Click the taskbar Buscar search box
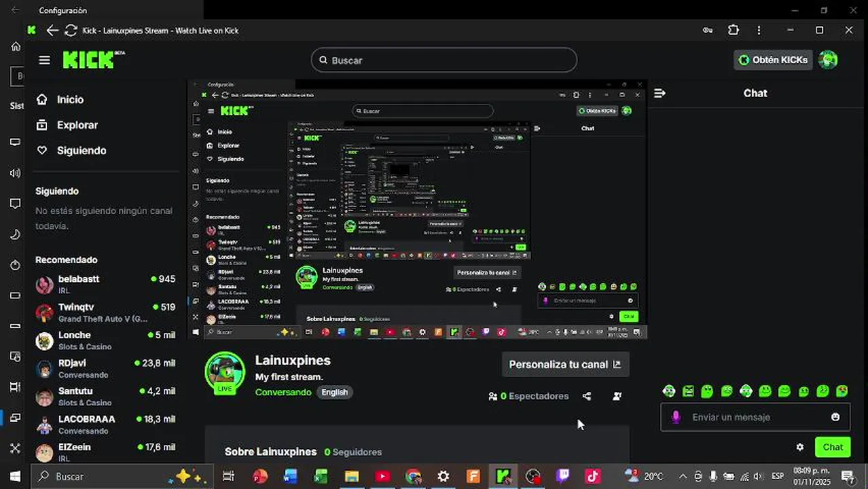This screenshot has width=868, height=489. point(122,476)
